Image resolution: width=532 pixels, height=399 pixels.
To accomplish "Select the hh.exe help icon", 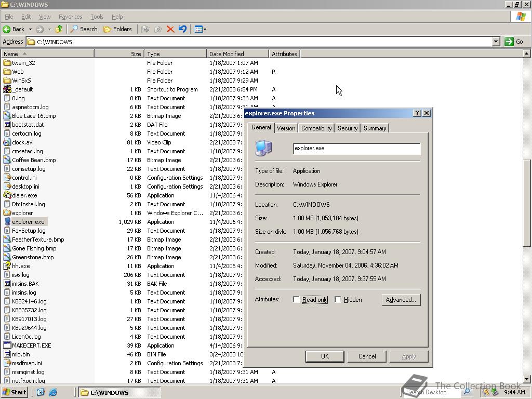I will point(7,266).
